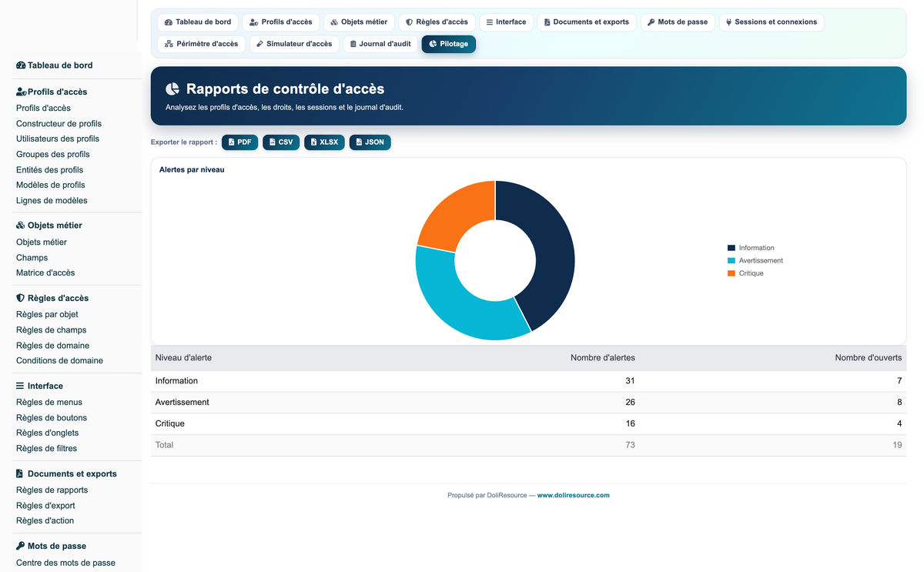Click the orange Critique legend swatch

coord(731,273)
